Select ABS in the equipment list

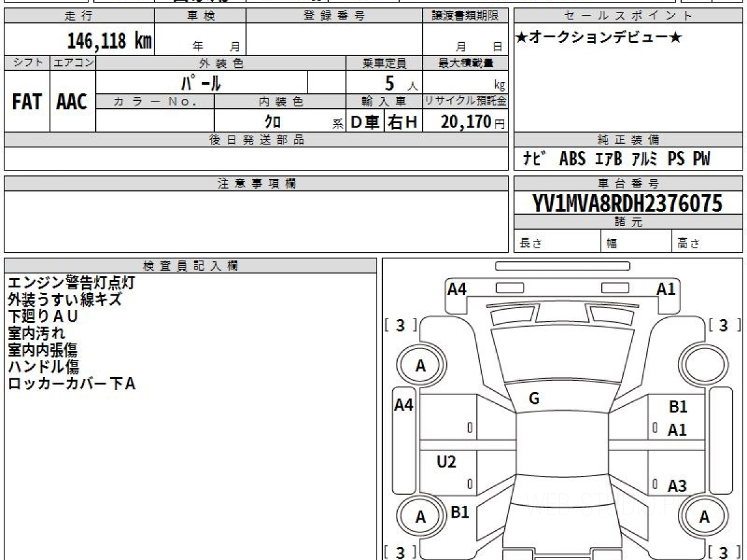572,159
